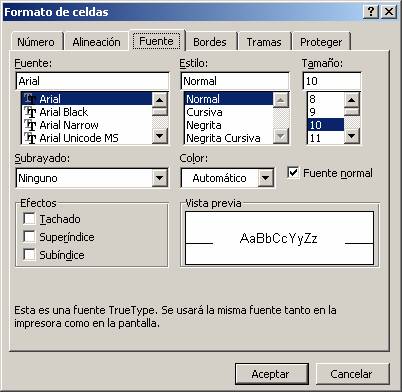
Task: Switch to the Bordes tab
Action: (x=210, y=42)
